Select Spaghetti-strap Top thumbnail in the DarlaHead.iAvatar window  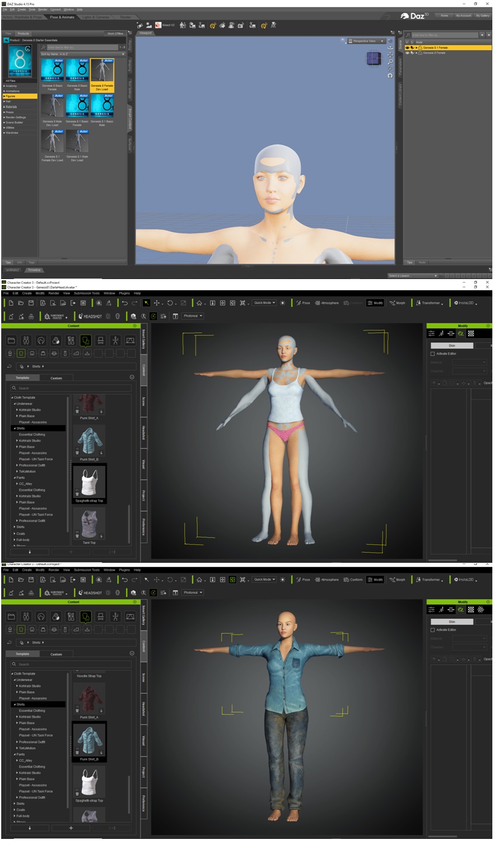89,484
